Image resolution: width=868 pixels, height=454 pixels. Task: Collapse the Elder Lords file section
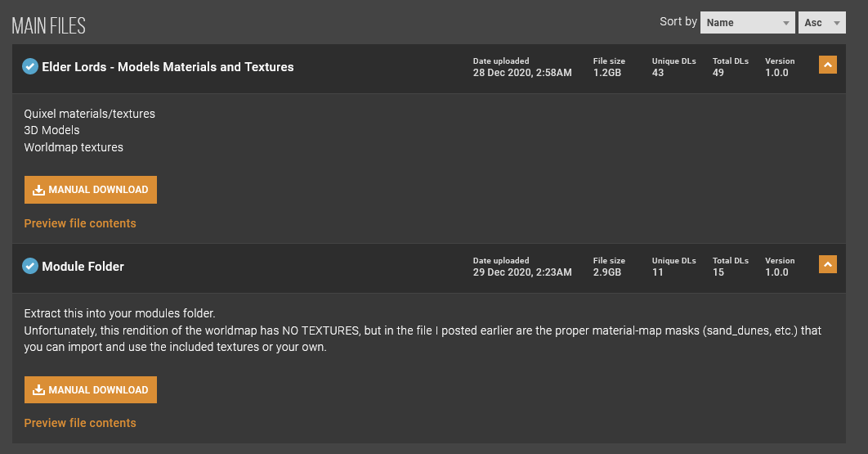click(x=828, y=65)
